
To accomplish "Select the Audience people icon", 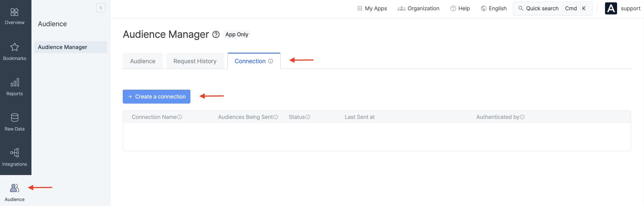I will tap(14, 188).
